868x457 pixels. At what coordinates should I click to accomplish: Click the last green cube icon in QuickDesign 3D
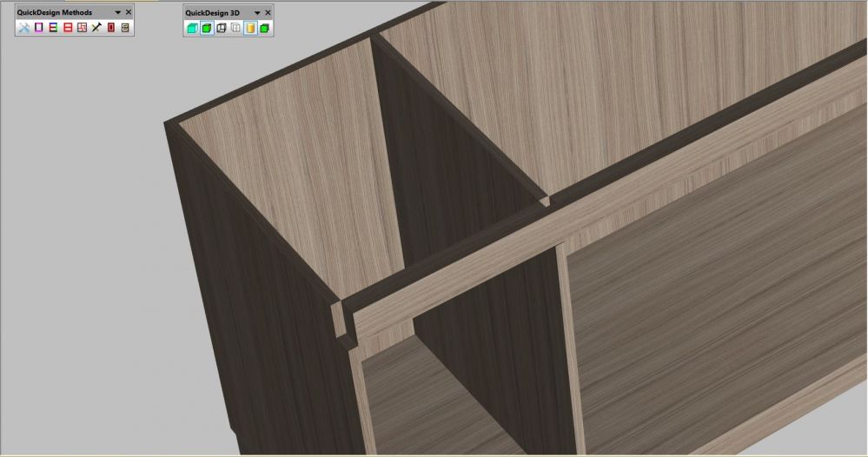(265, 28)
